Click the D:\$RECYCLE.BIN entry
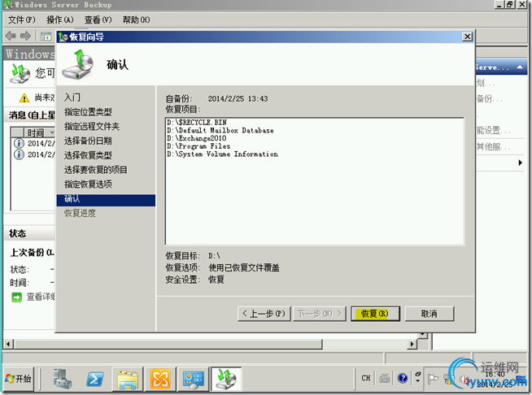 pos(197,123)
